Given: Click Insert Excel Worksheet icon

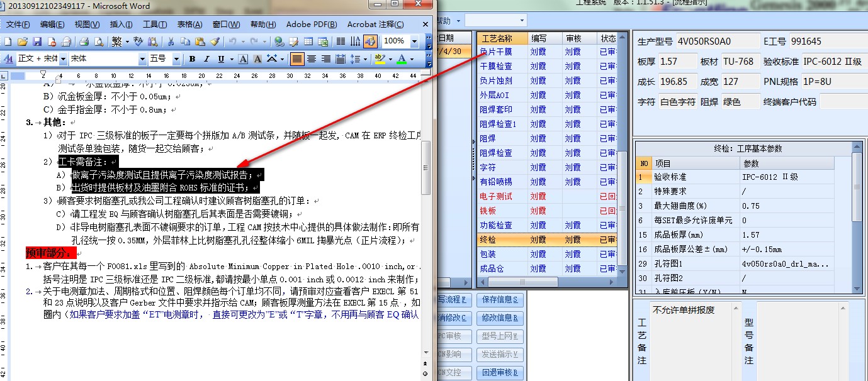Looking at the screenshot, I should (x=323, y=41).
